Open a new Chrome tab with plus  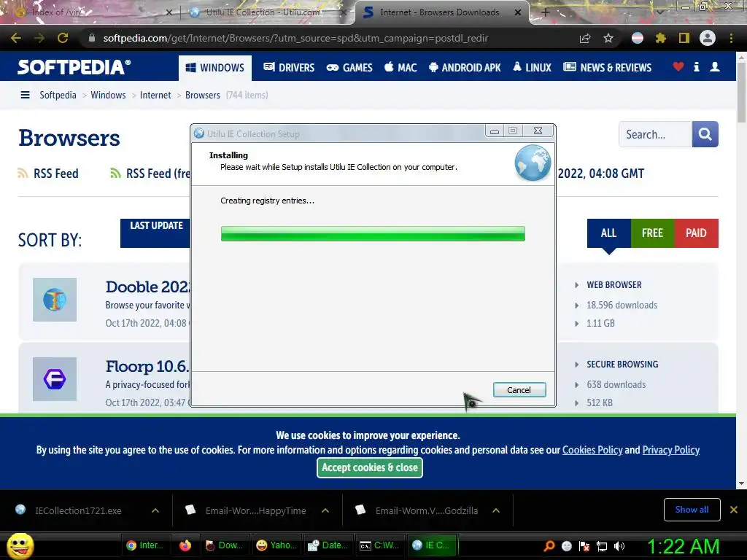tap(546, 12)
